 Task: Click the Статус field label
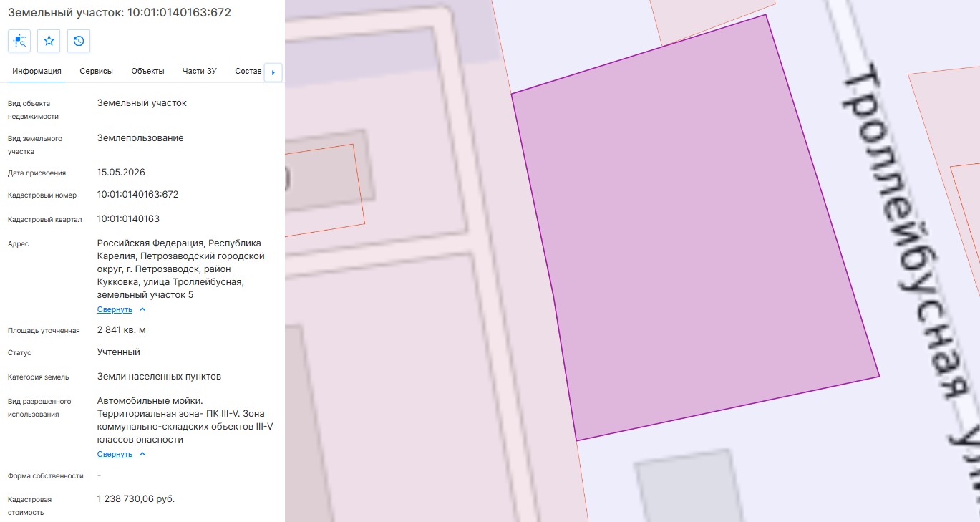point(19,353)
